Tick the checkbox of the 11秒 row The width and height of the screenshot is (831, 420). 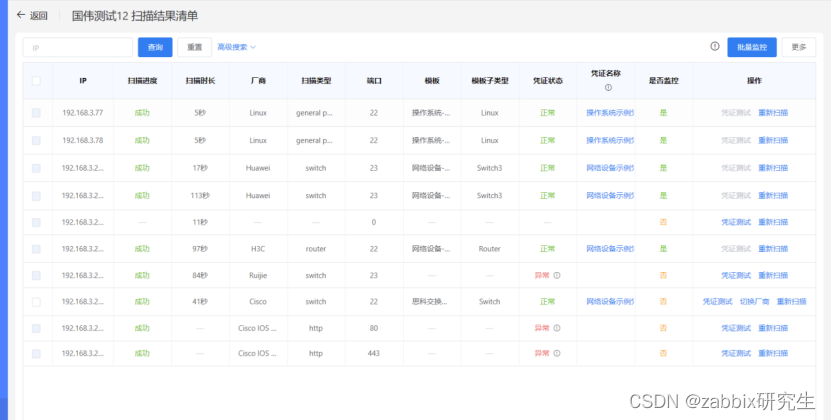pyautogui.click(x=36, y=222)
